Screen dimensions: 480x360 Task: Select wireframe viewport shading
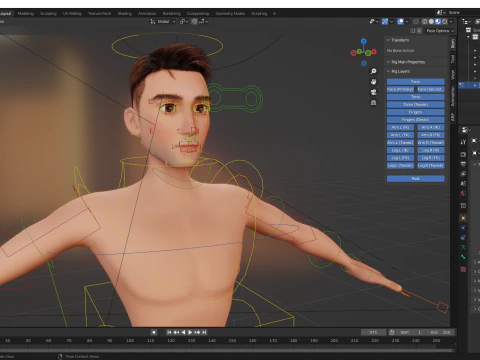[x=425, y=22]
